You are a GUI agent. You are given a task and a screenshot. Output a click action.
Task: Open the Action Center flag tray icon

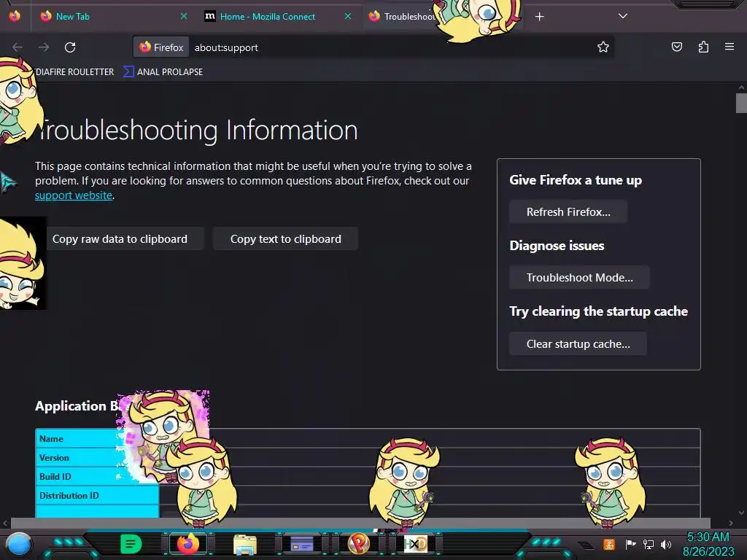point(630,544)
